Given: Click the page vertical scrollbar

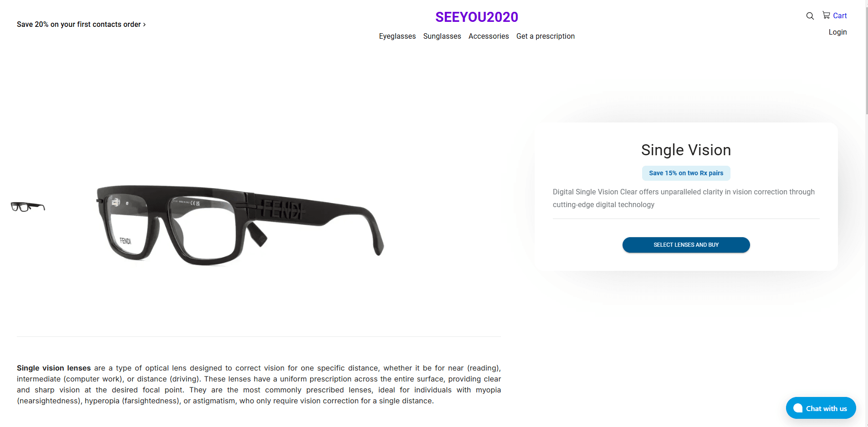Looking at the screenshot, I should pyautogui.click(x=866, y=213).
